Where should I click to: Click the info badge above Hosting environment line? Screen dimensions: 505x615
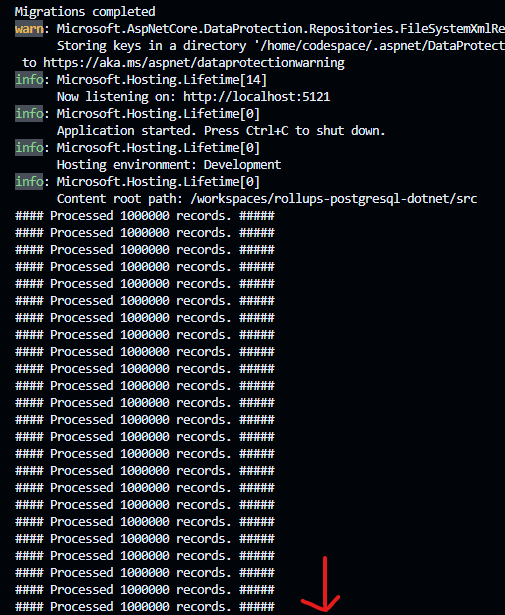tap(29, 147)
